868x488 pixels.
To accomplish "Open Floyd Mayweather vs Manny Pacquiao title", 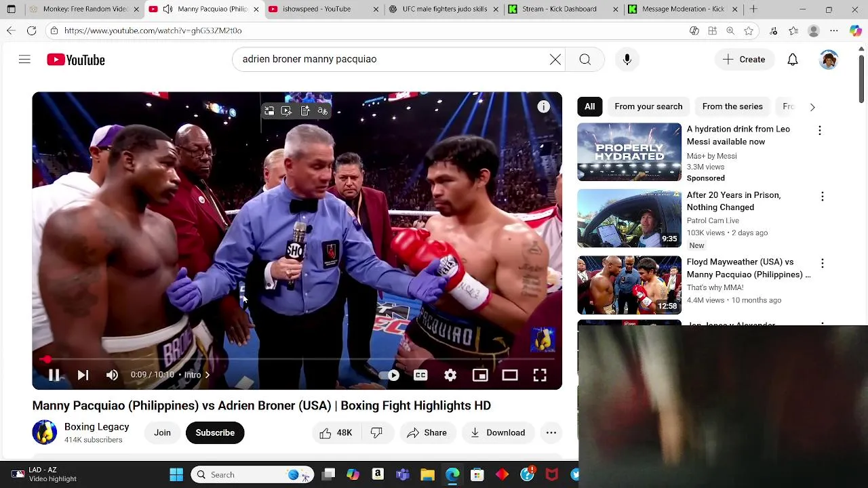I will (749, 268).
